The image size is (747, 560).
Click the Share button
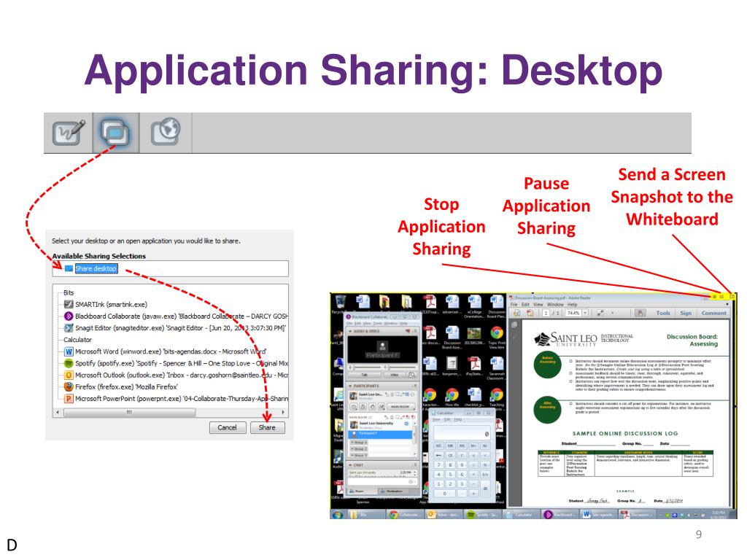pos(267,427)
